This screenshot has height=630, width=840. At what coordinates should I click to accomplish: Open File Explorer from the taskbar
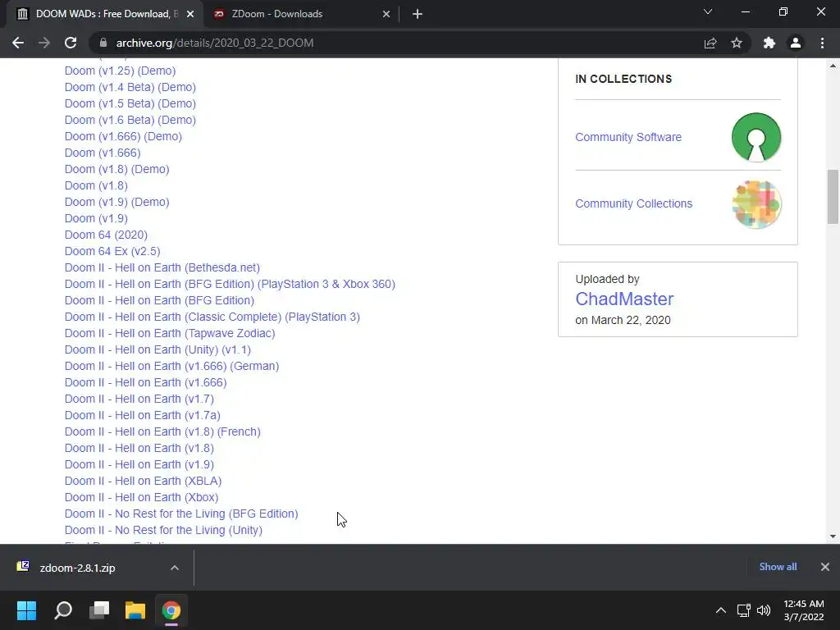pos(135,610)
